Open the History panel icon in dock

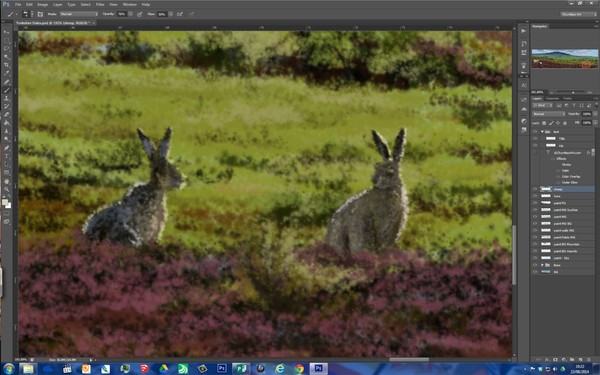[x=523, y=44]
